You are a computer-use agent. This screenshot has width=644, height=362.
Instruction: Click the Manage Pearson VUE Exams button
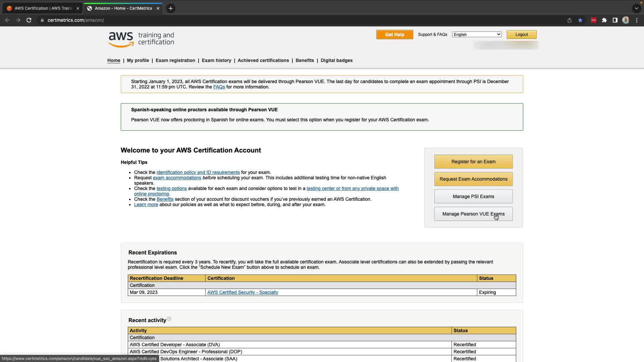click(x=473, y=214)
